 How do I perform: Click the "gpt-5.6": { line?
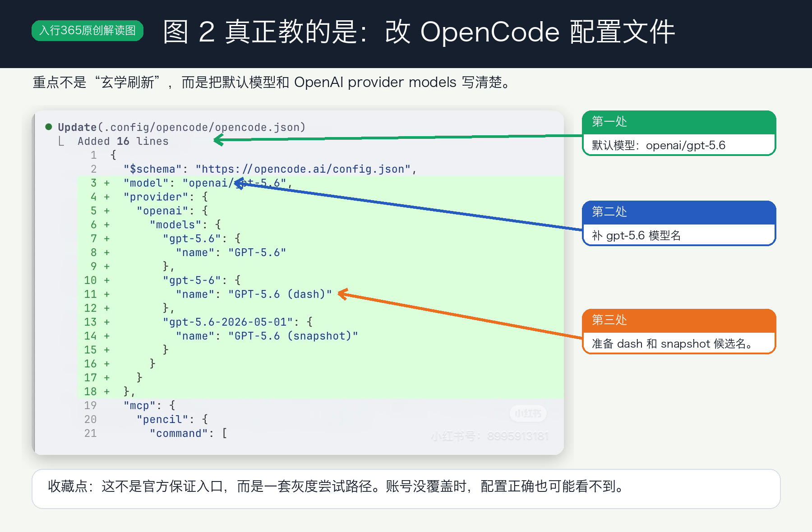[x=202, y=238]
